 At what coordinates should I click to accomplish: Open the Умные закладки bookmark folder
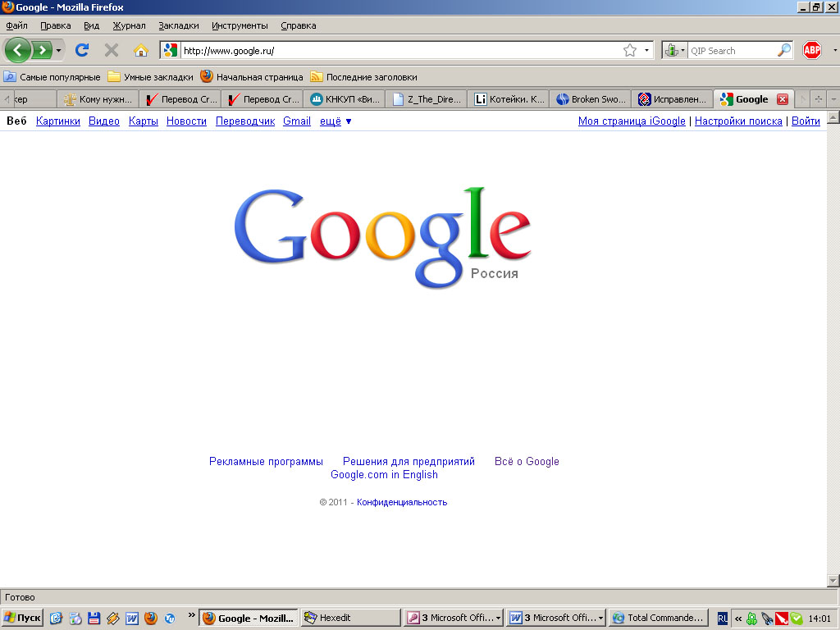[151, 76]
